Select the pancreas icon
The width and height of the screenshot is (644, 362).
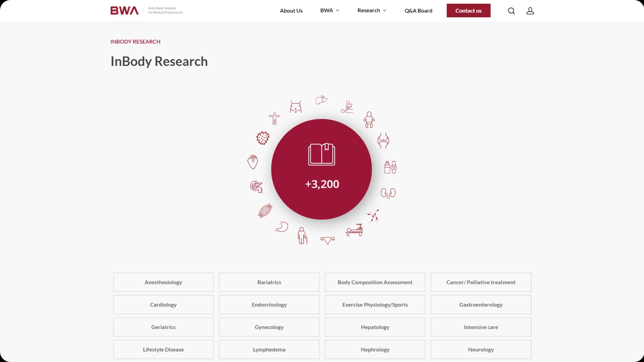point(256,187)
